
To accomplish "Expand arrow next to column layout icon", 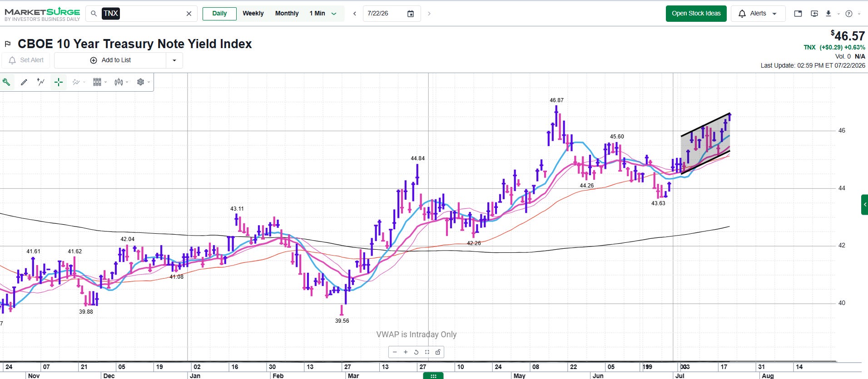I will [x=106, y=82].
